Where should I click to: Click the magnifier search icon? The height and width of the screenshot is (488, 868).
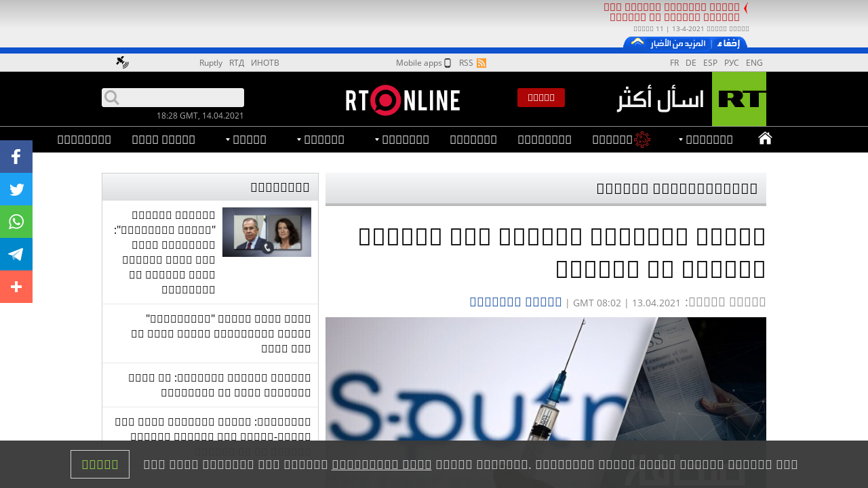click(x=112, y=98)
